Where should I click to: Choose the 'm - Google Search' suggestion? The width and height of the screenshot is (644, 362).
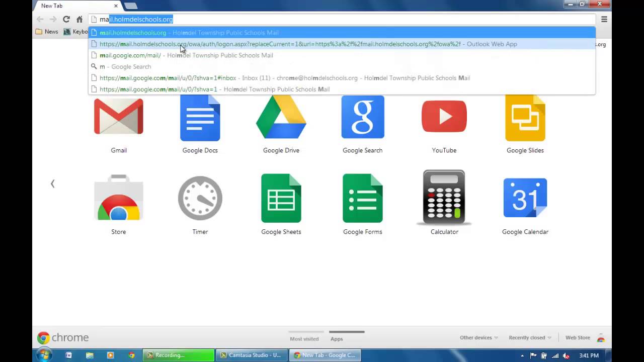[342, 66]
